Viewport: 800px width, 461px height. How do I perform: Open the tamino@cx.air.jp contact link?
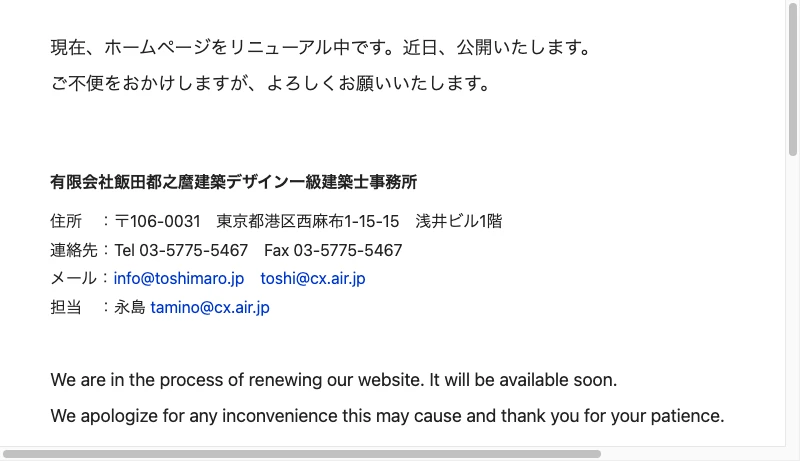pyautogui.click(x=210, y=308)
